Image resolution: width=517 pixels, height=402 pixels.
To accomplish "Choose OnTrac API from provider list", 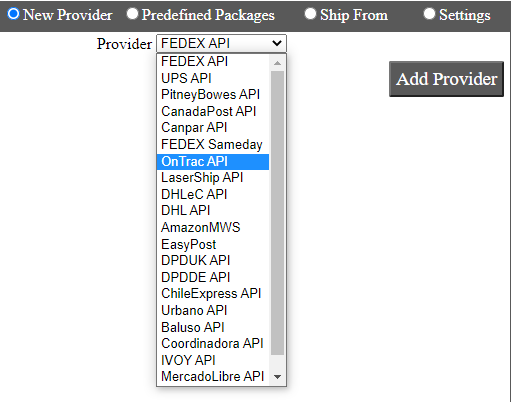I will 213,162.
